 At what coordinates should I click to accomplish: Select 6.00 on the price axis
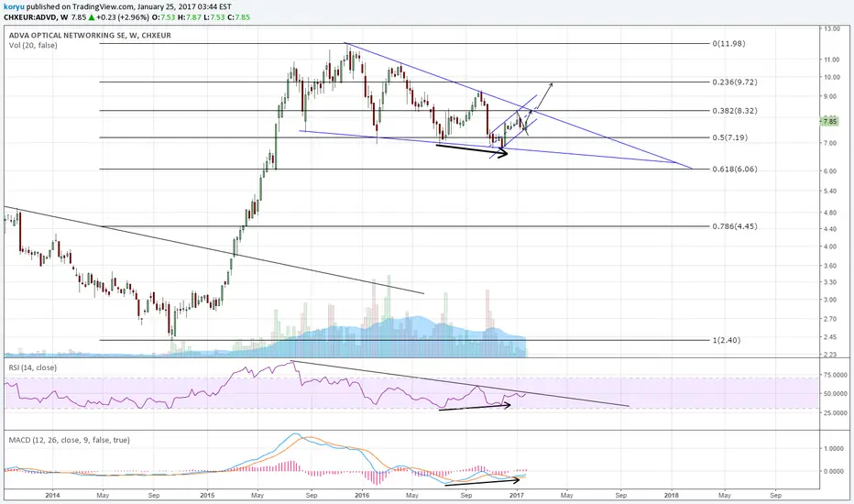[x=830, y=171]
